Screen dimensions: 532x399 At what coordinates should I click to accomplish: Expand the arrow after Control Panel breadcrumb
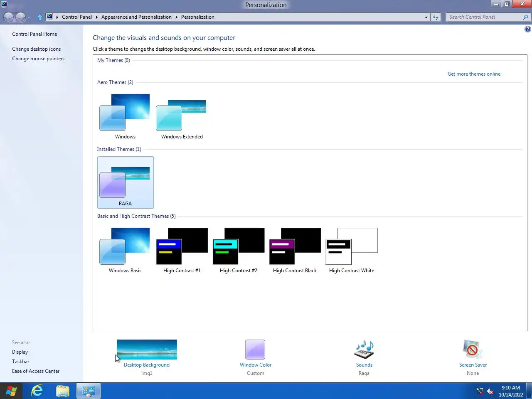point(96,17)
